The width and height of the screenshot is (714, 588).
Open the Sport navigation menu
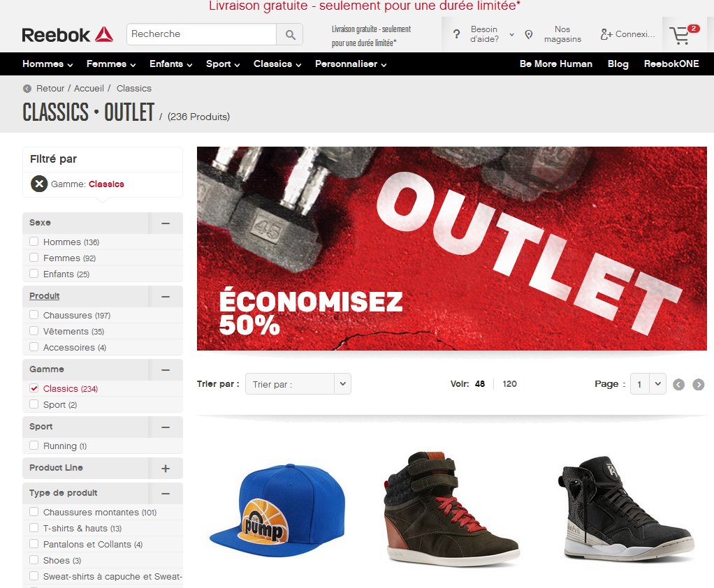[223, 64]
